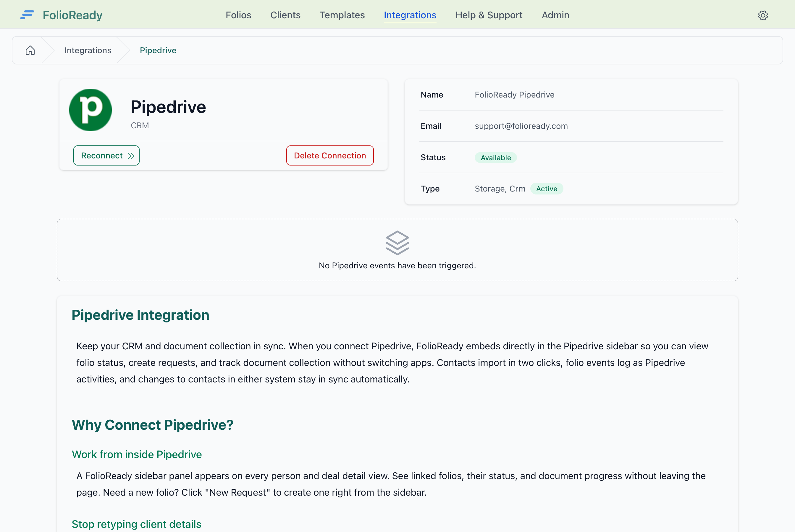Click the FolioReady brand name
The image size is (795, 532).
tap(73, 15)
